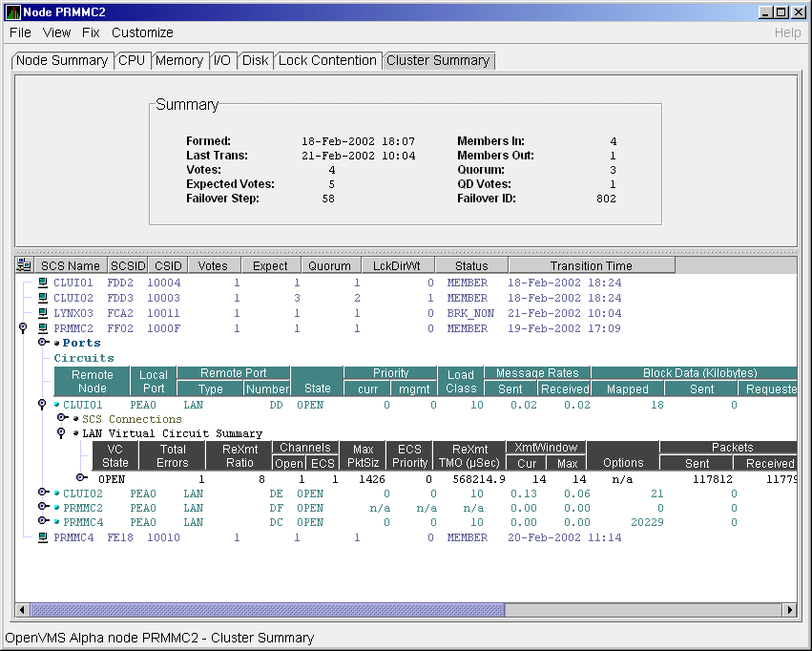Click the bullet icon beside Ports

(57, 343)
